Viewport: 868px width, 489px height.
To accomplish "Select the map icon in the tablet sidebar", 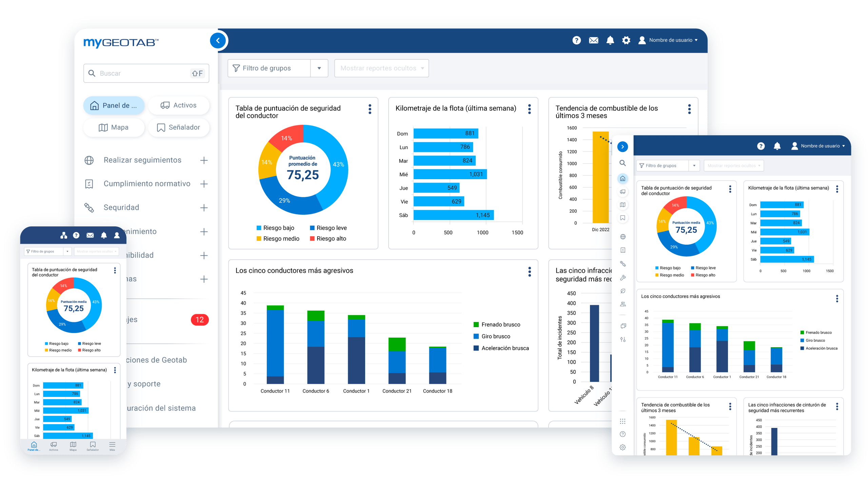I will pos(622,205).
